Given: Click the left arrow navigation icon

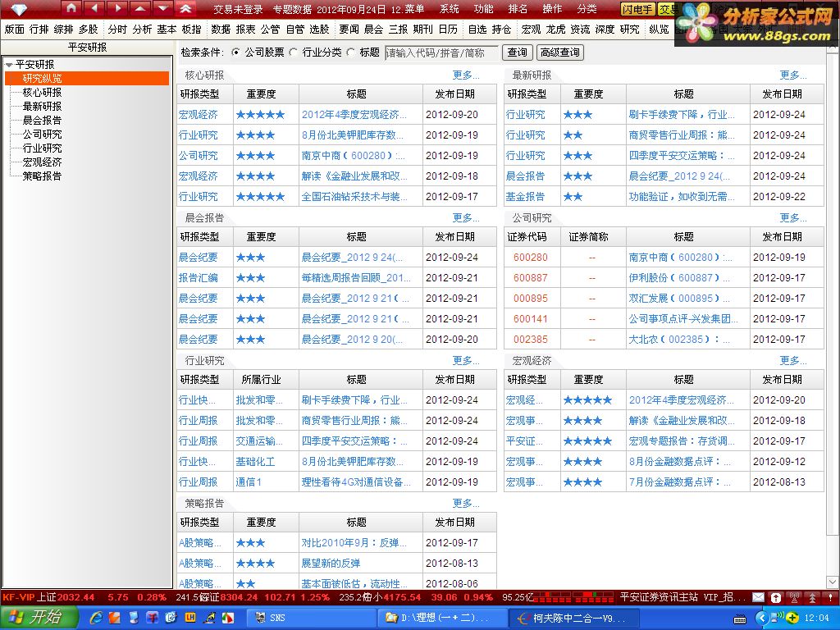Looking at the screenshot, I should pyautogui.click(x=94, y=8).
